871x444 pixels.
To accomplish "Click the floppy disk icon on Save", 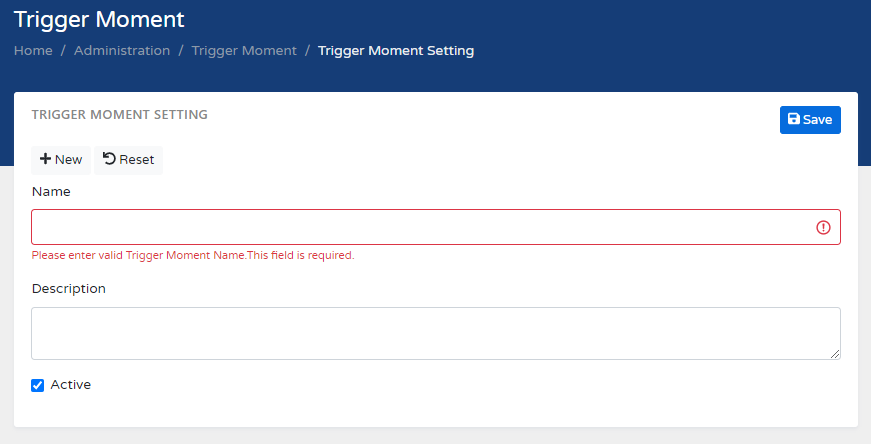I will [x=794, y=120].
